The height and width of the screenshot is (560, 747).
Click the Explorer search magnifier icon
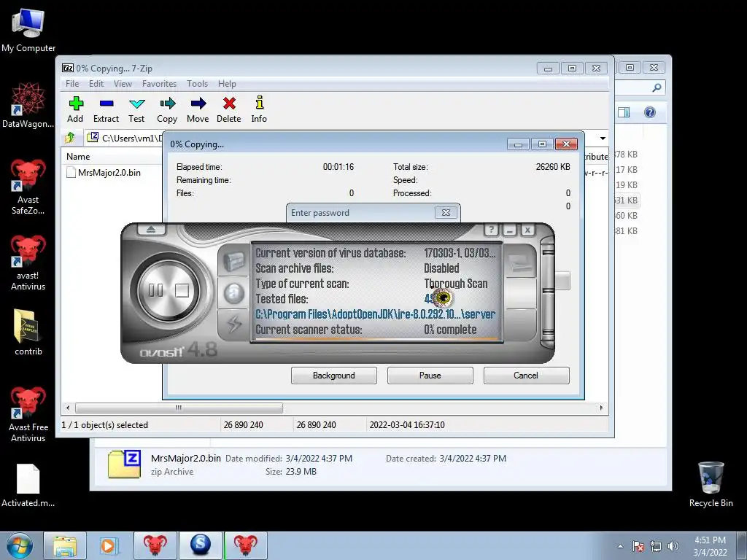(x=657, y=87)
